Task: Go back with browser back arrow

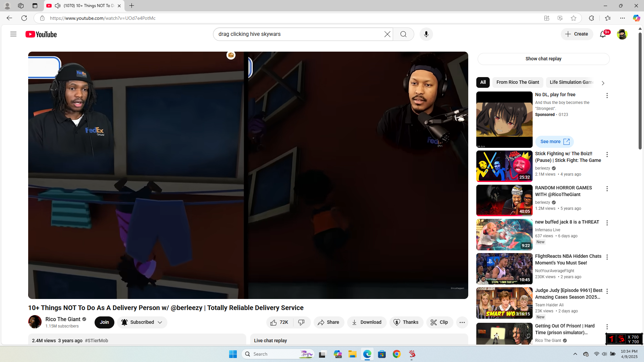Action: (x=9, y=18)
